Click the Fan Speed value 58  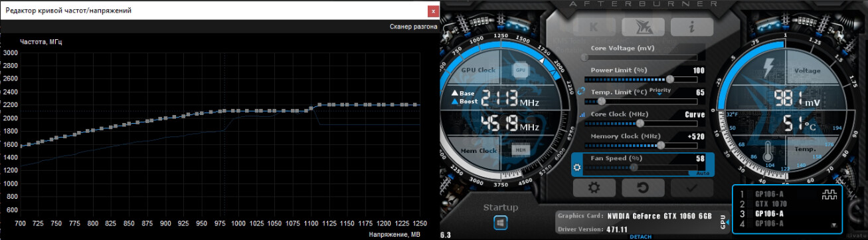(700, 158)
